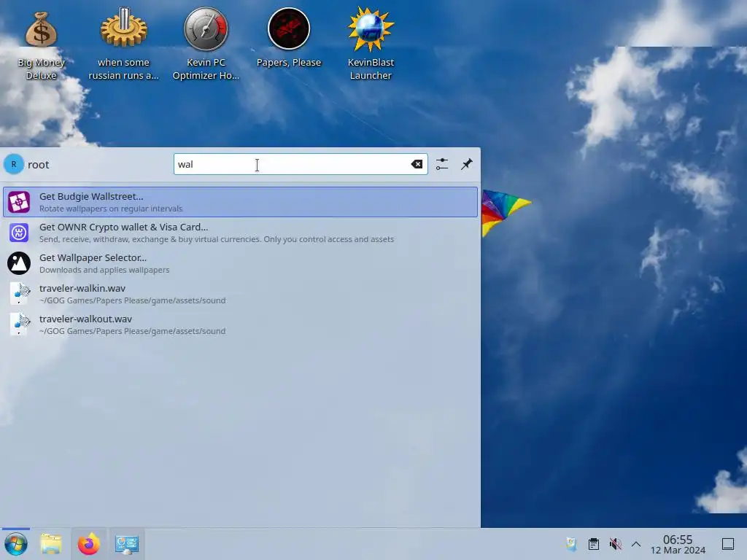Select Get Wallpaper Selector result
747x560 pixels.
click(x=240, y=263)
